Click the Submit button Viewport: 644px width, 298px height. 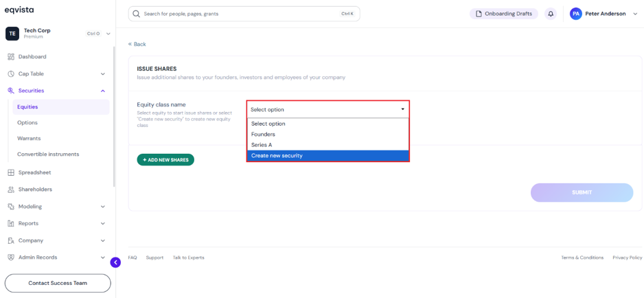(582, 192)
